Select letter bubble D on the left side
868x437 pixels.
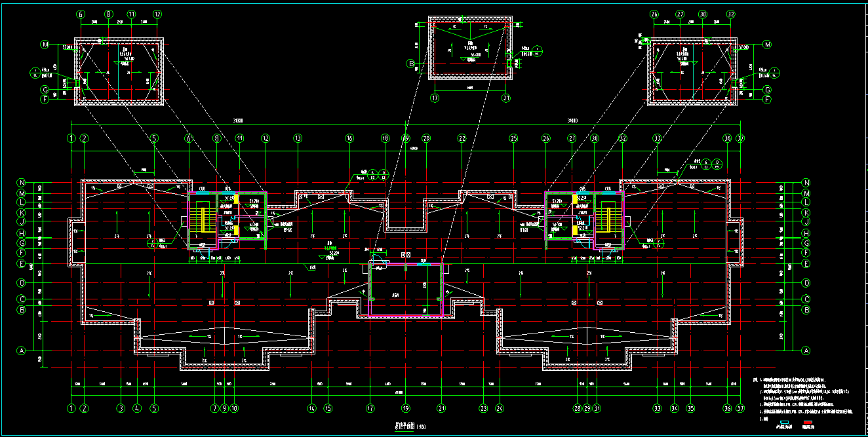click(x=22, y=283)
